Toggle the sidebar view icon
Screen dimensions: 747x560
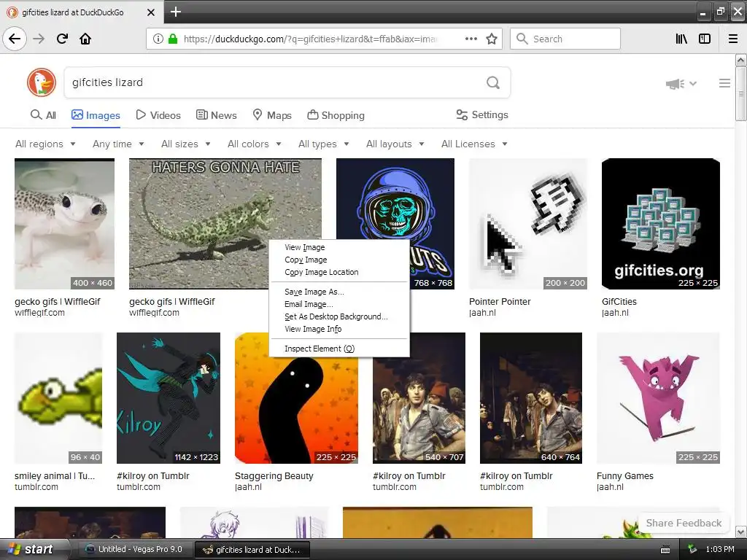[x=705, y=39]
